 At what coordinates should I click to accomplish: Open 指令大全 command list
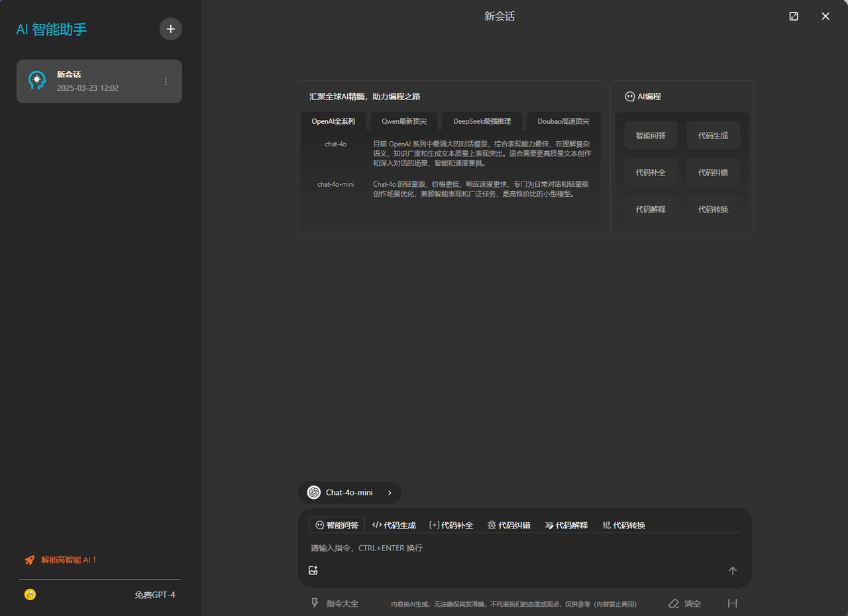335,603
